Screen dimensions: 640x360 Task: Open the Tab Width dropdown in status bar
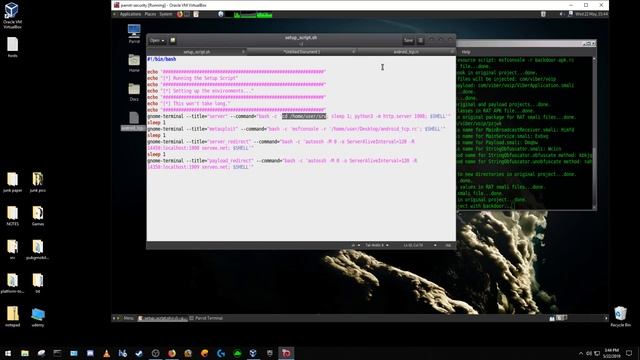tap(376, 245)
